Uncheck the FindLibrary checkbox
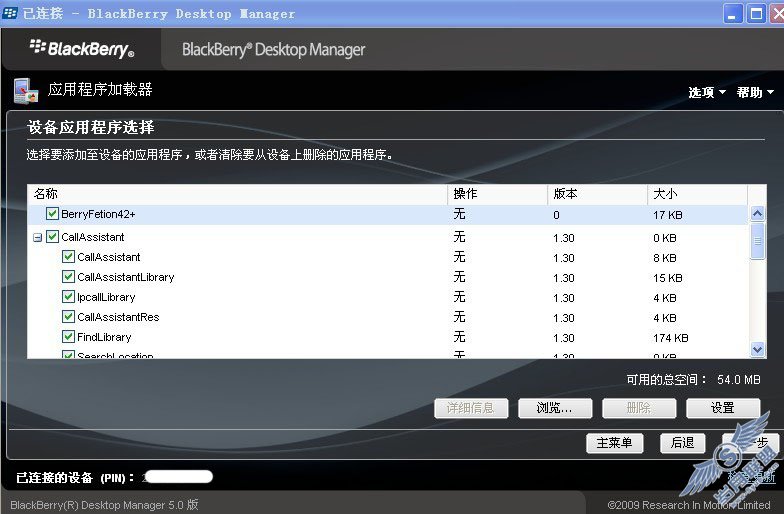This screenshot has height=514, width=784. (68, 336)
